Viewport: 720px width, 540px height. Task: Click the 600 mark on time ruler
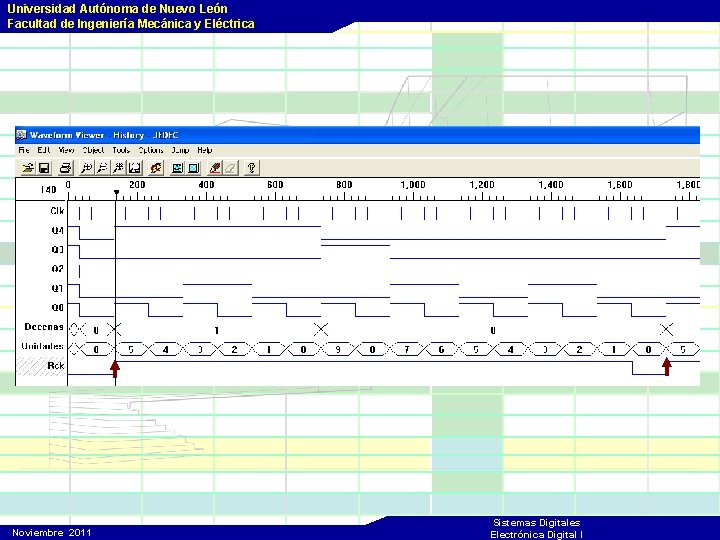[275, 185]
